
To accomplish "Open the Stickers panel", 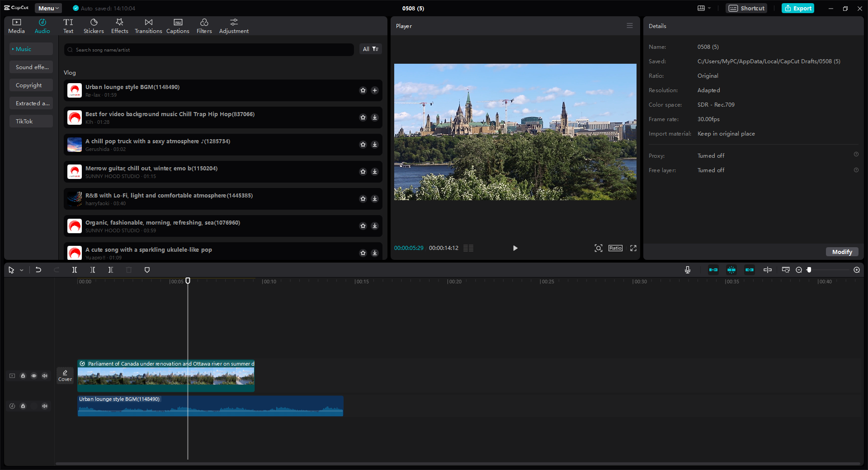I will (94, 25).
